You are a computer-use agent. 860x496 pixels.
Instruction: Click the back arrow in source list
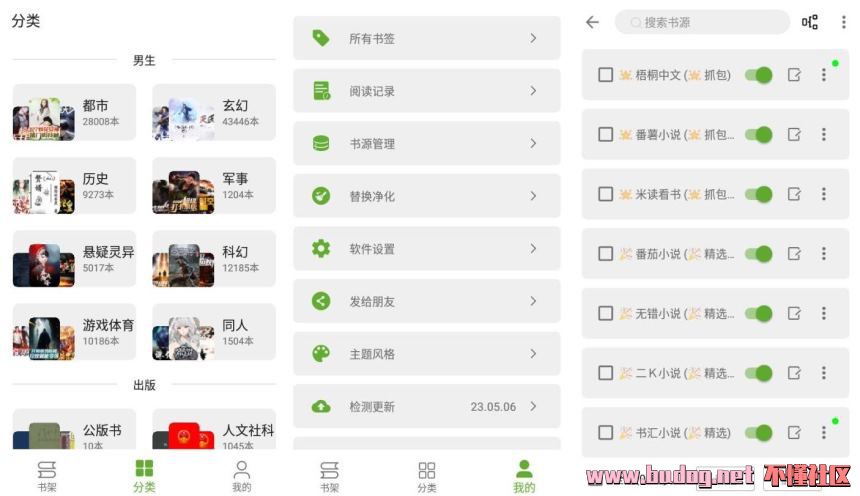pos(592,22)
